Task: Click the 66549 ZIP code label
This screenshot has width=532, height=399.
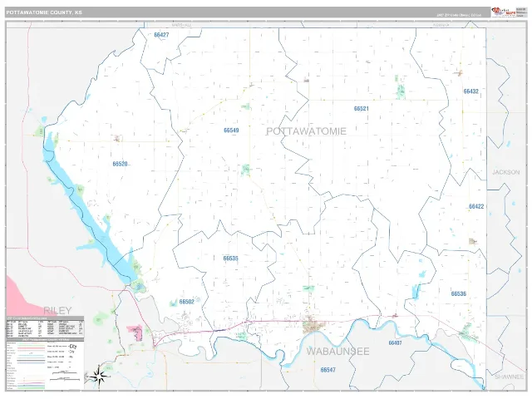Action: 231,131
